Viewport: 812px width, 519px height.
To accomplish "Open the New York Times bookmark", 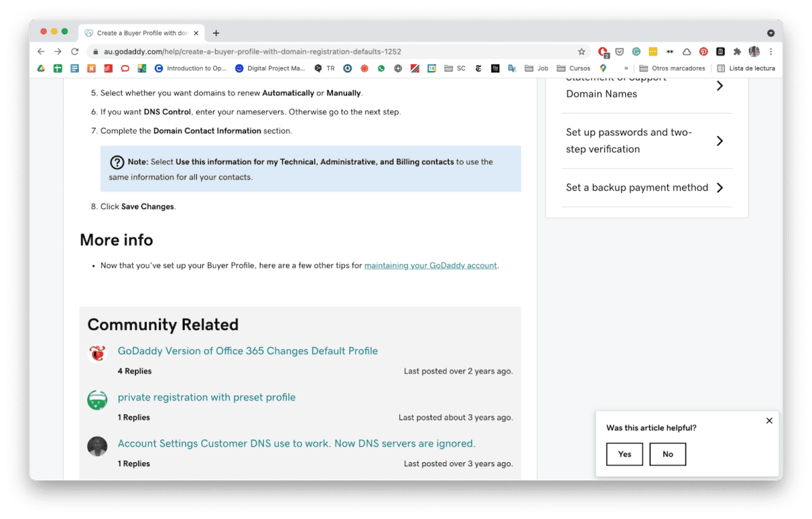I will [x=478, y=68].
